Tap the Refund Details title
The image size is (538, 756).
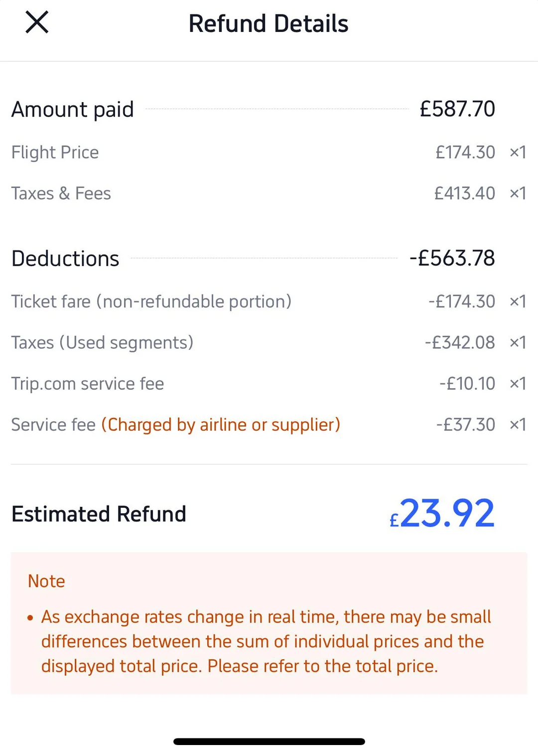point(268,23)
